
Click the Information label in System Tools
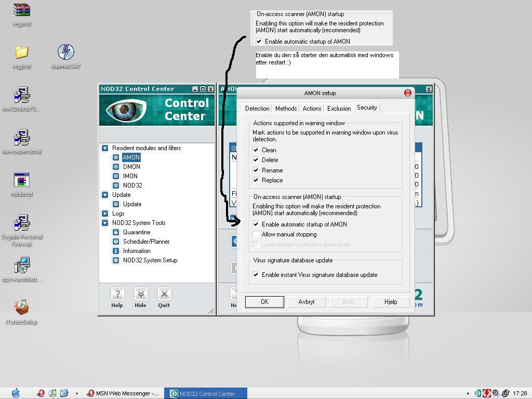(137, 251)
